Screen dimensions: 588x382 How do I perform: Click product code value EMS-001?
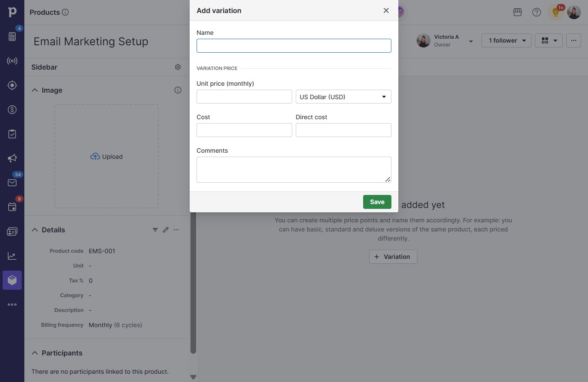click(102, 251)
